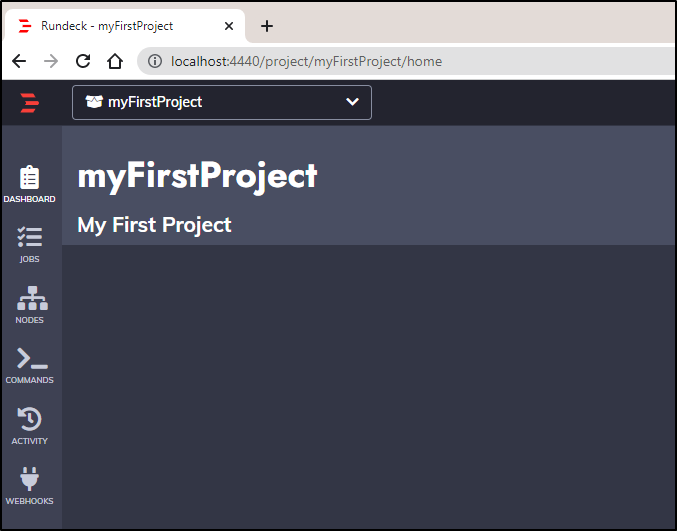Open the Dashboard clipboard icon
Image resolution: width=677 pixels, height=531 pixels.
29,177
